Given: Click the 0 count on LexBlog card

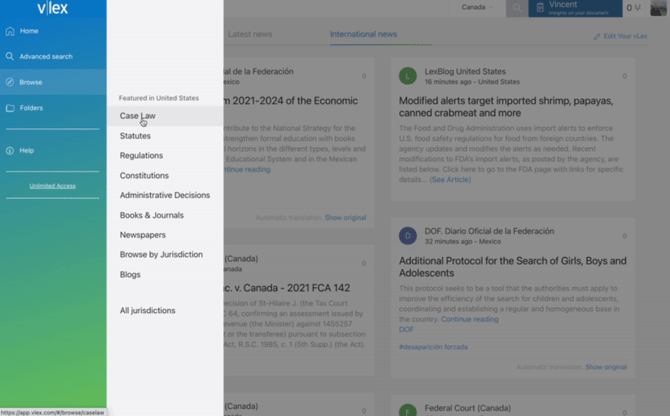Looking at the screenshot, I should pyautogui.click(x=624, y=76).
